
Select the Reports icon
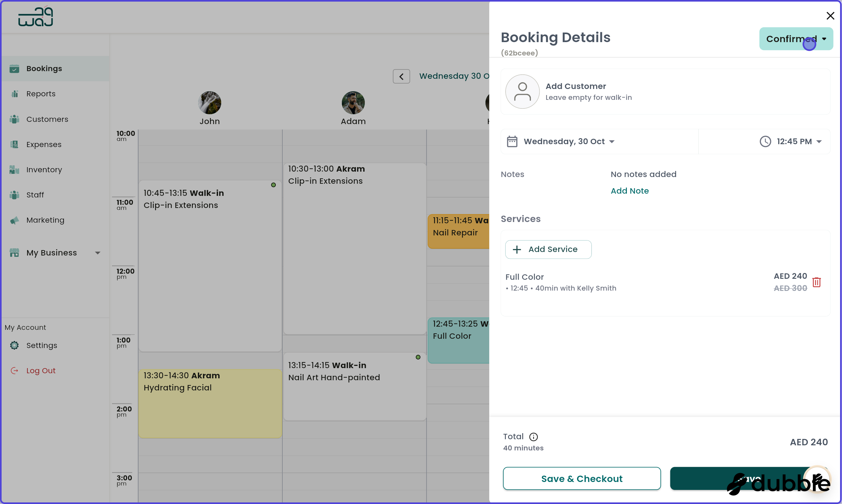(x=14, y=94)
